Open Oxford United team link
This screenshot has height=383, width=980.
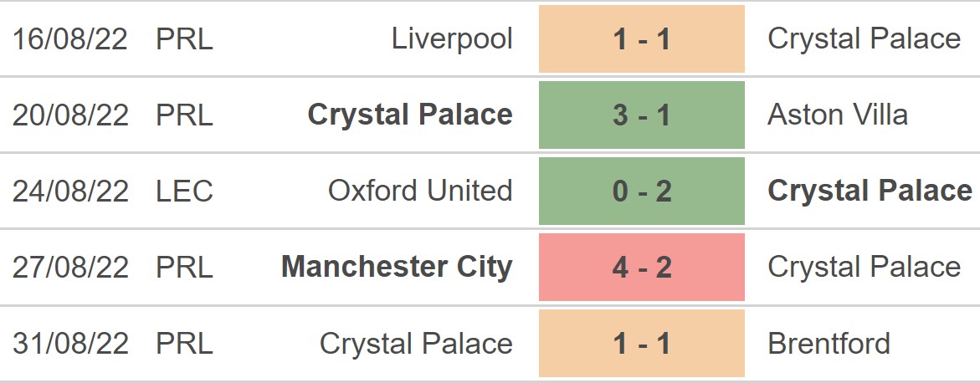[x=420, y=191]
